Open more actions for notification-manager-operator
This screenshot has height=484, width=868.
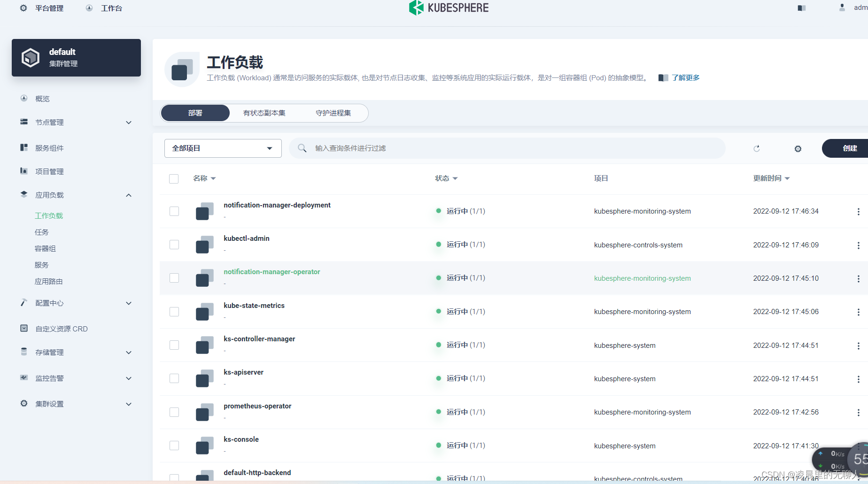(859, 278)
